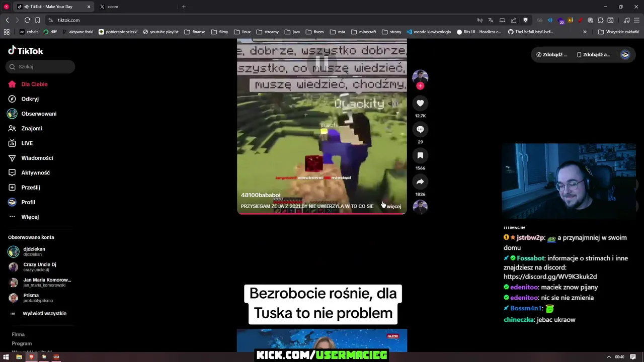The height and width of the screenshot is (362, 644).
Task: Open Profil page
Action: [x=28, y=202]
